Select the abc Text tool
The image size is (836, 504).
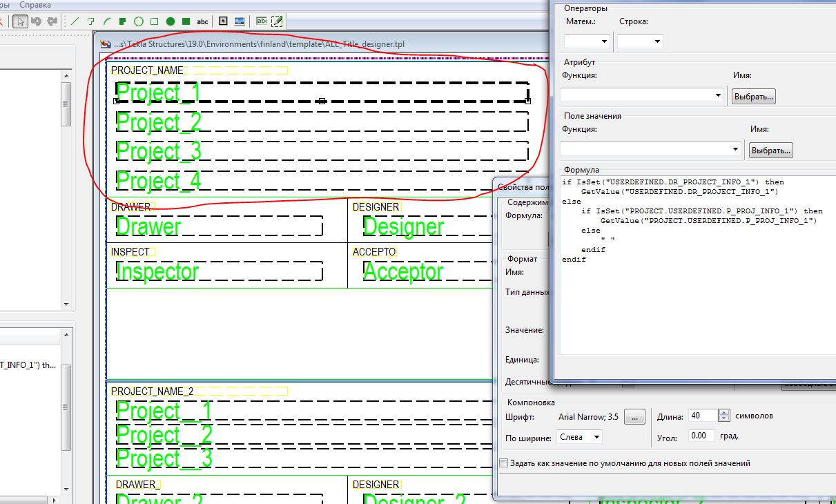pyautogui.click(x=202, y=21)
